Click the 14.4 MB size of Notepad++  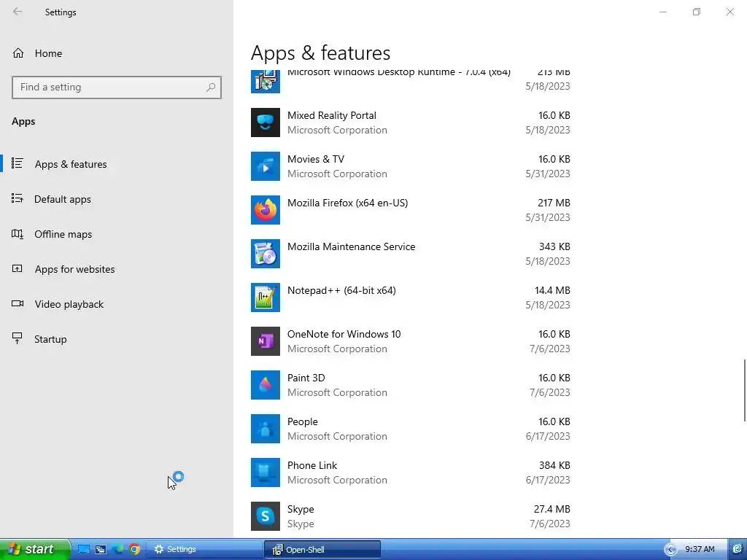(552, 290)
